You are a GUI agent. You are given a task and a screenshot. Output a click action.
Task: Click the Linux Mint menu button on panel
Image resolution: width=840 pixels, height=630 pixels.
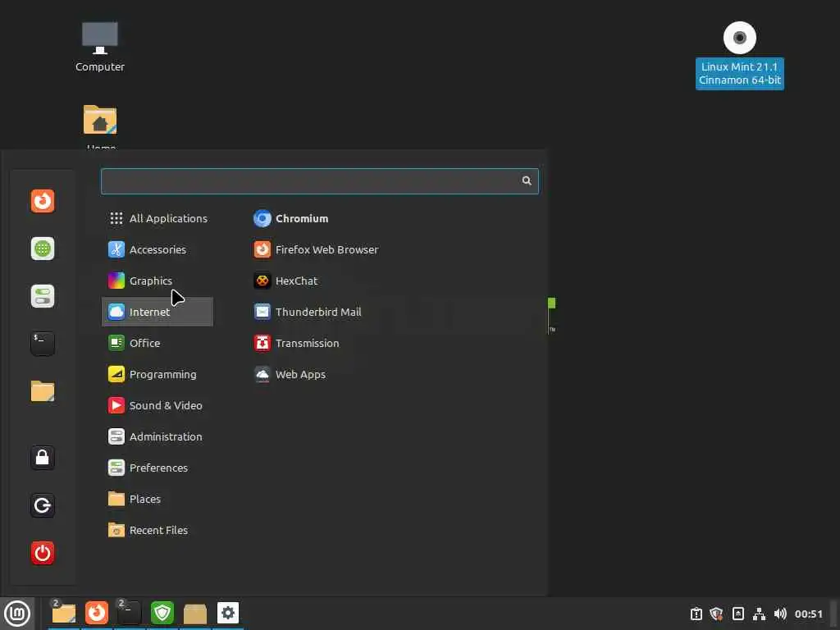(17, 614)
